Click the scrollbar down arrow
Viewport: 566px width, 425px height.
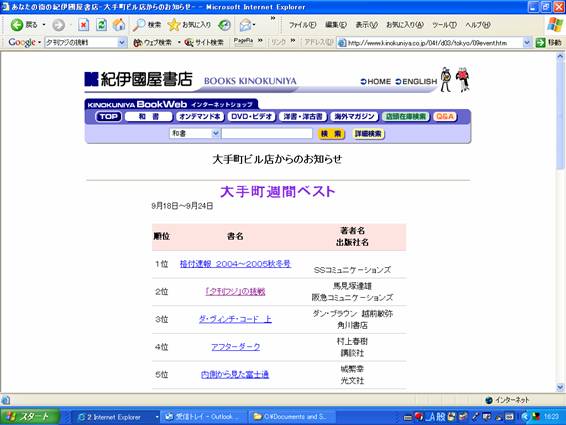(560, 387)
